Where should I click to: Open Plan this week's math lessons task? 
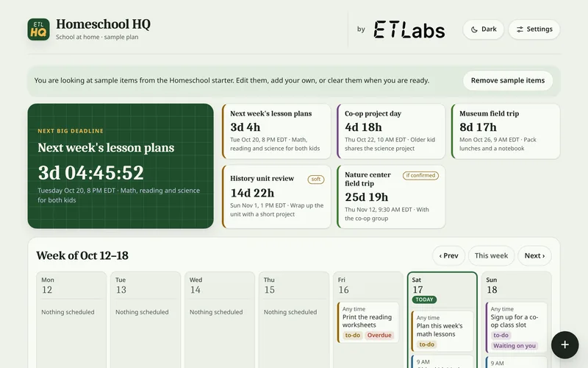[442, 331]
